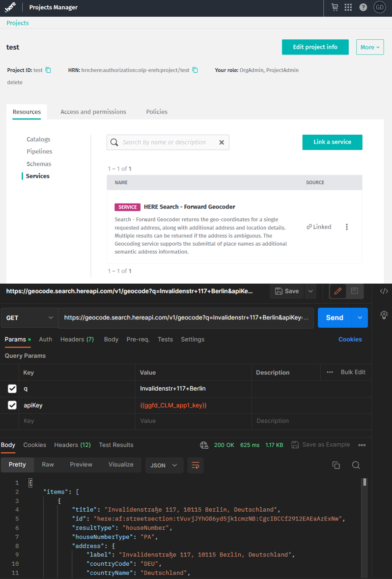Open the three-dot menu for HERE Search service
Image resolution: width=392 pixels, height=579 pixels.
click(x=347, y=227)
